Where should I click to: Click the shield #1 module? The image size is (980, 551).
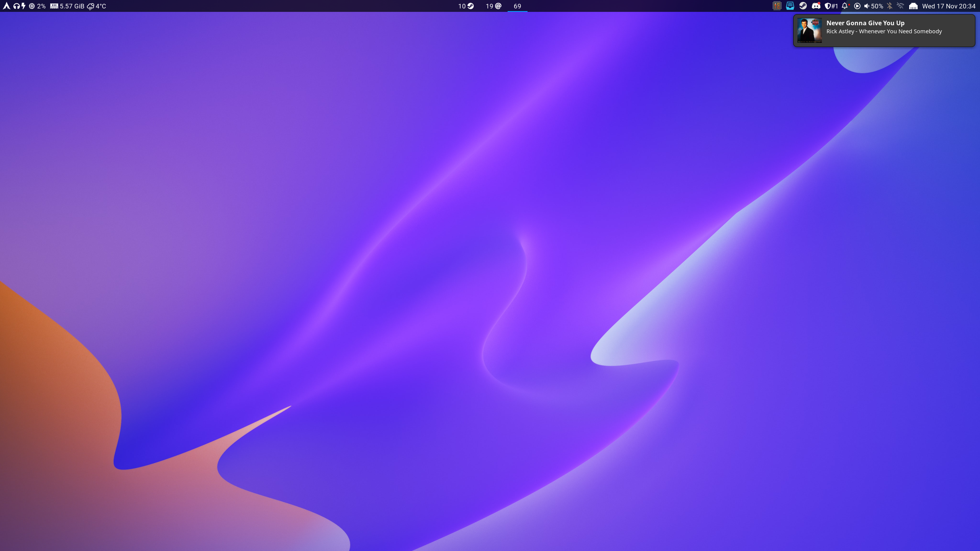coord(831,6)
